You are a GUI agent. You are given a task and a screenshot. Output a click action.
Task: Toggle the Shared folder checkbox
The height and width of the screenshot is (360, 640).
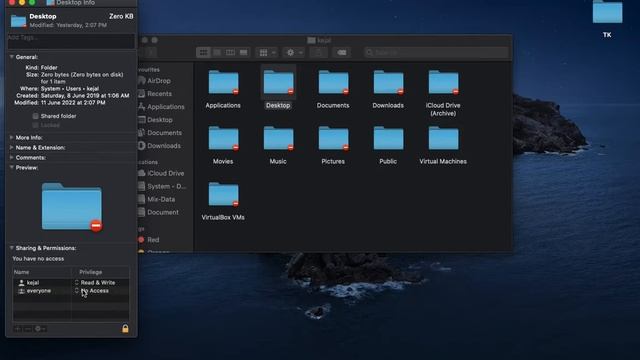coord(36,116)
